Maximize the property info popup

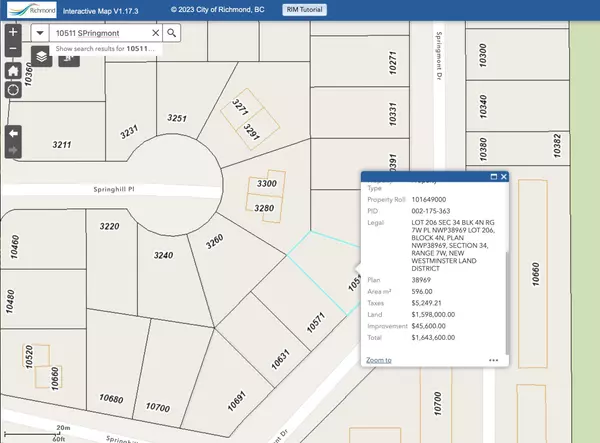click(494, 177)
